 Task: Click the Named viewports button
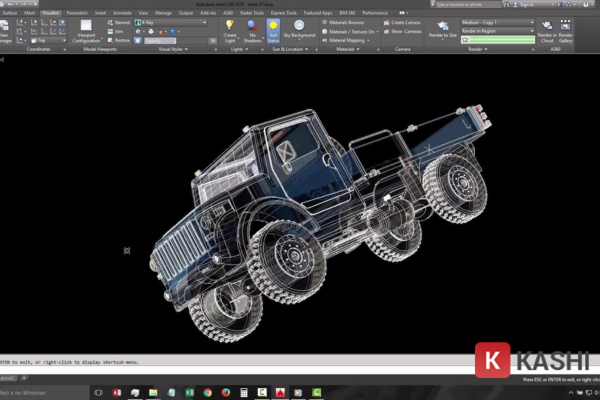pos(119,21)
